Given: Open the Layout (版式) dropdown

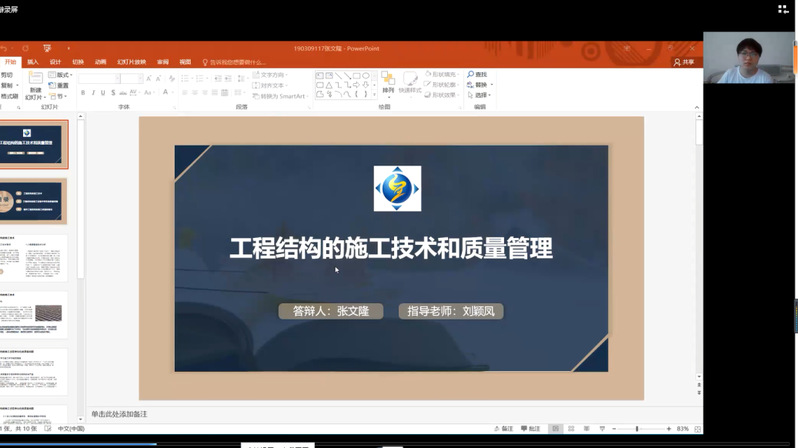Looking at the screenshot, I should tap(60, 74).
